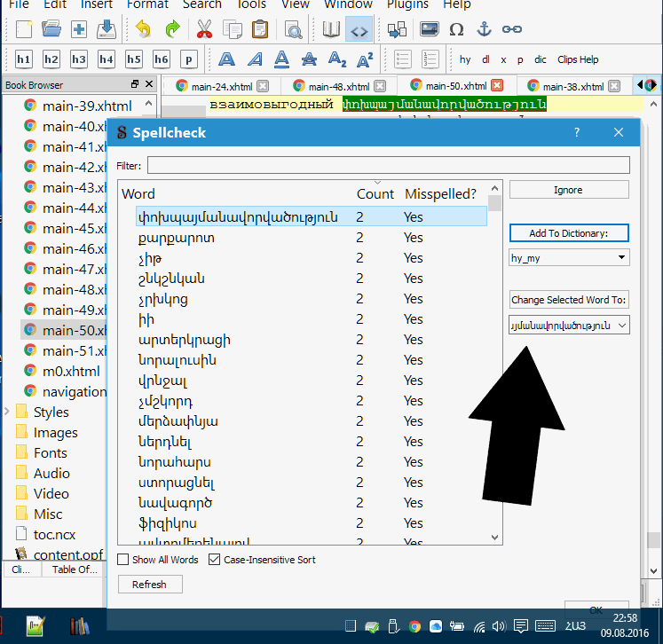This screenshot has height=644, width=663.
Task: Click the Cut scissors icon
Action: (204, 29)
